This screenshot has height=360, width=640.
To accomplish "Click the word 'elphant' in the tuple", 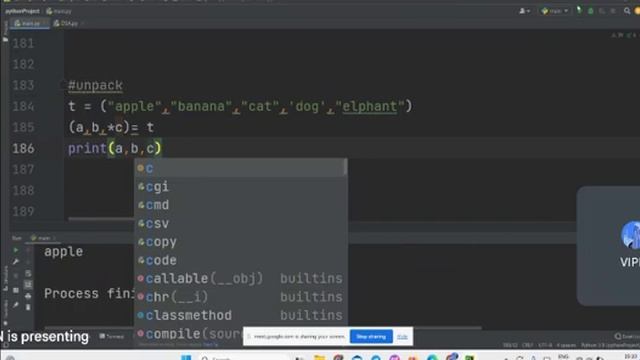I will pyautogui.click(x=369, y=107).
